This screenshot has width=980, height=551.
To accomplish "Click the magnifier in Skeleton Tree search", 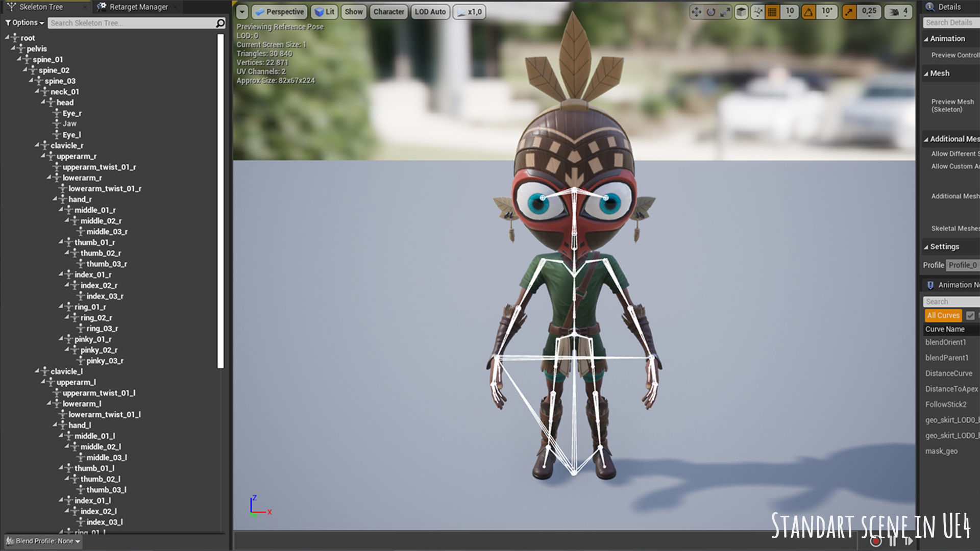I will point(220,23).
